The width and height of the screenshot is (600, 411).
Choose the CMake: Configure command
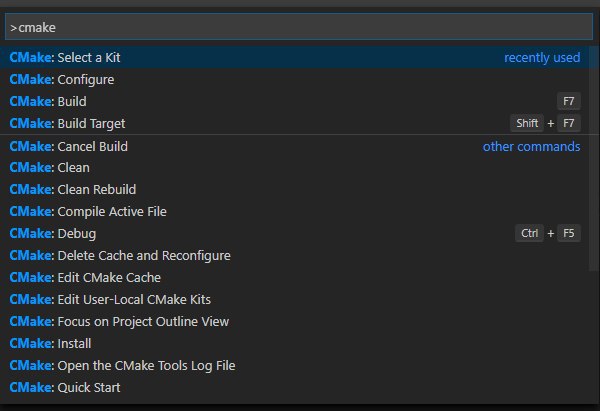pos(295,80)
